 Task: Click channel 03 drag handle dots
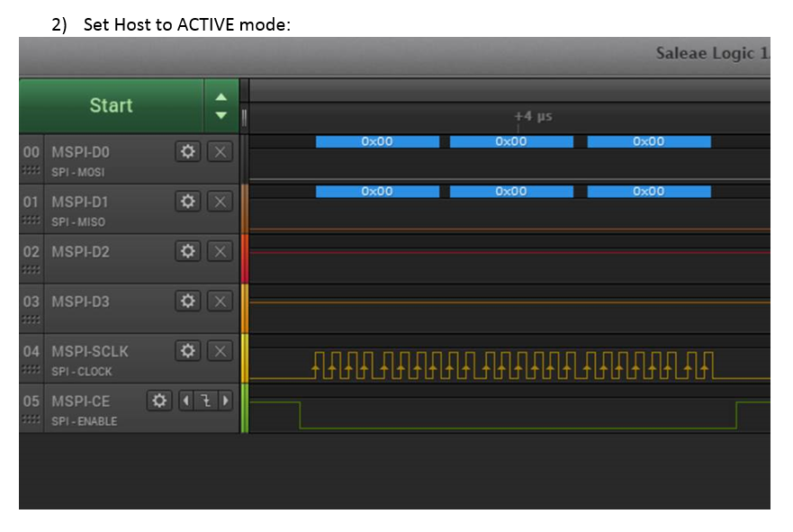click(x=31, y=319)
